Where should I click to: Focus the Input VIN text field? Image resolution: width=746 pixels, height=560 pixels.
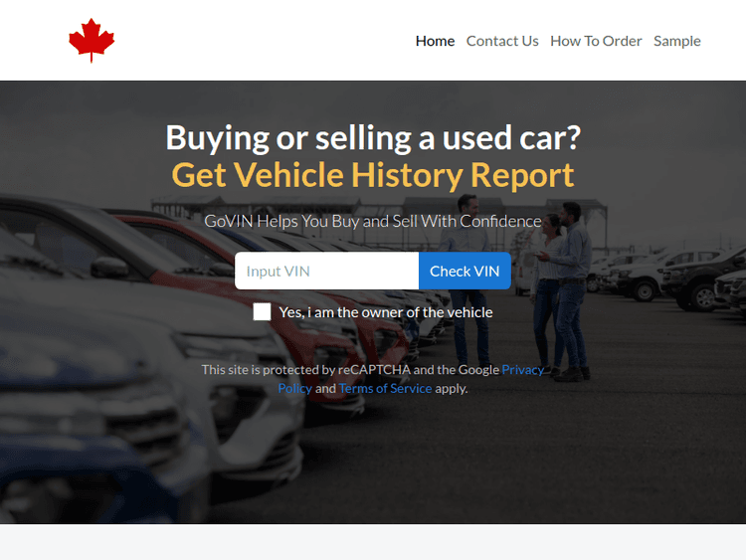pos(327,271)
